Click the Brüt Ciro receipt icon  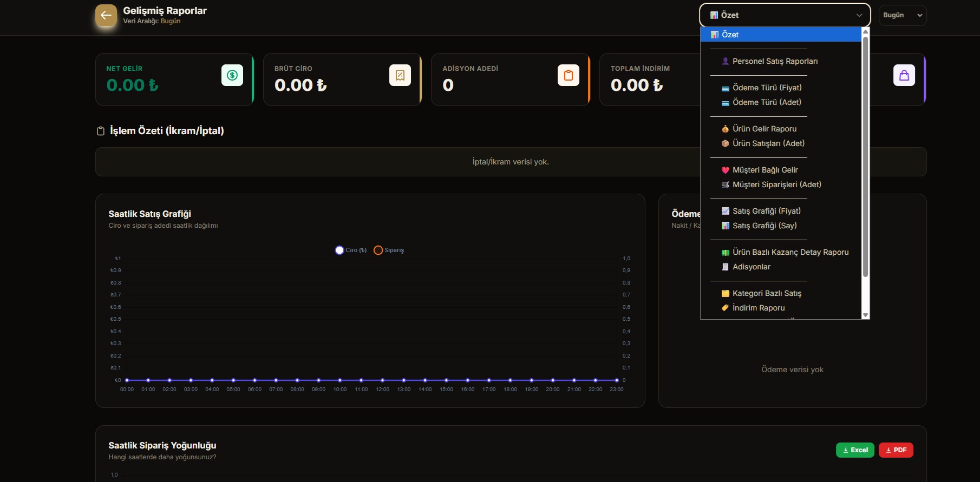tap(400, 75)
